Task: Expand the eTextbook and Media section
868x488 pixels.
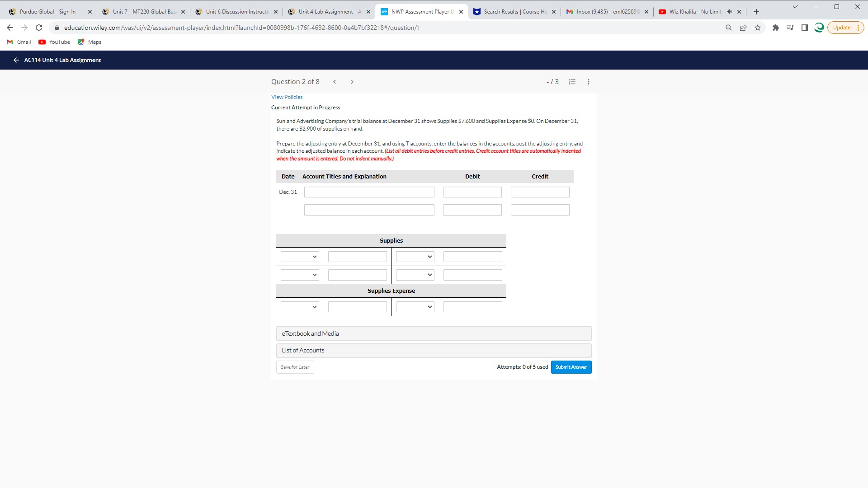Action: coord(434,333)
